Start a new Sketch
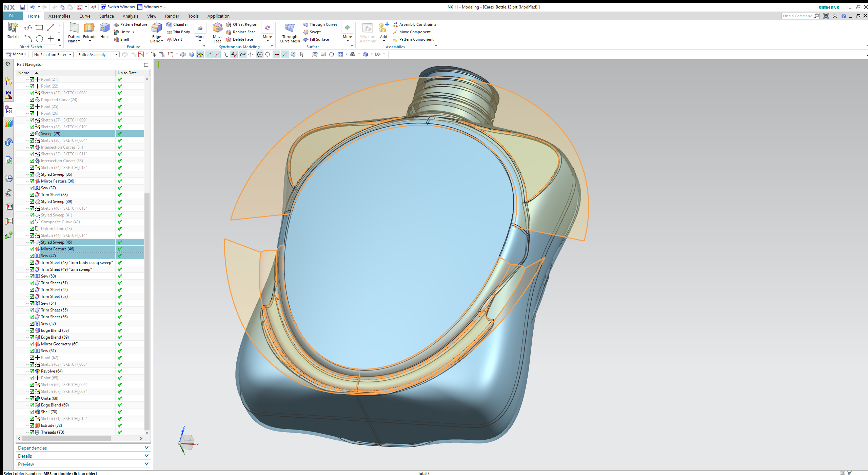Screen dimensions: 868x475 coord(13,30)
